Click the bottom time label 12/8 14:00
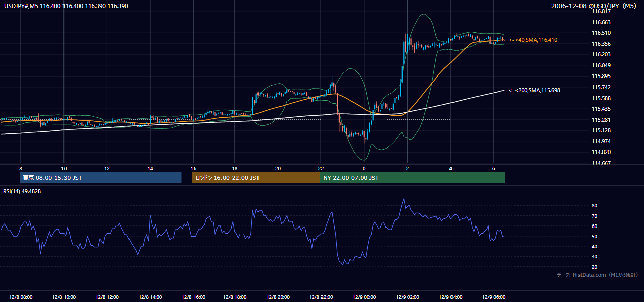This screenshot has width=644, height=302. click(x=151, y=297)
